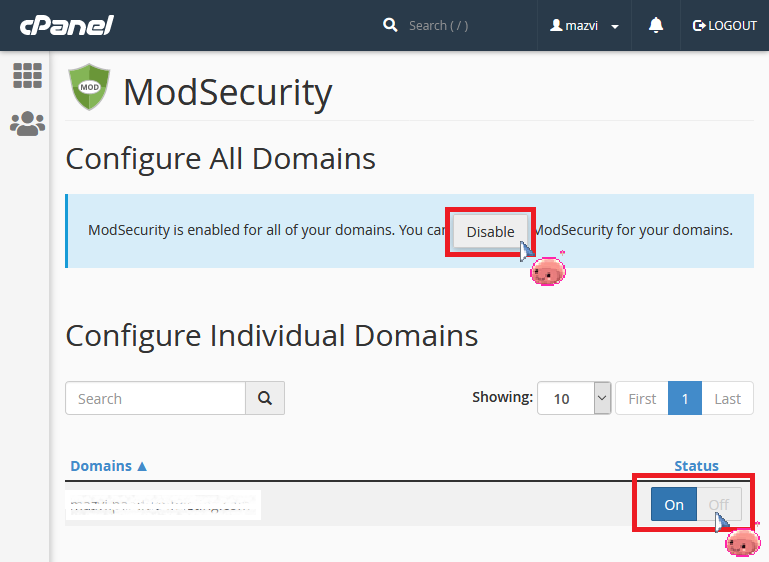The image size is (769, 562).
Task: Click the logout arrow icon
Action: [x=698, y=26]
